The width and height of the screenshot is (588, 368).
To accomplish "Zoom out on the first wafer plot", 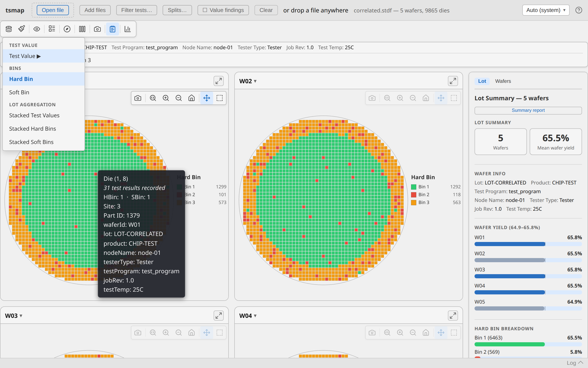I will (x=179, y=98).
